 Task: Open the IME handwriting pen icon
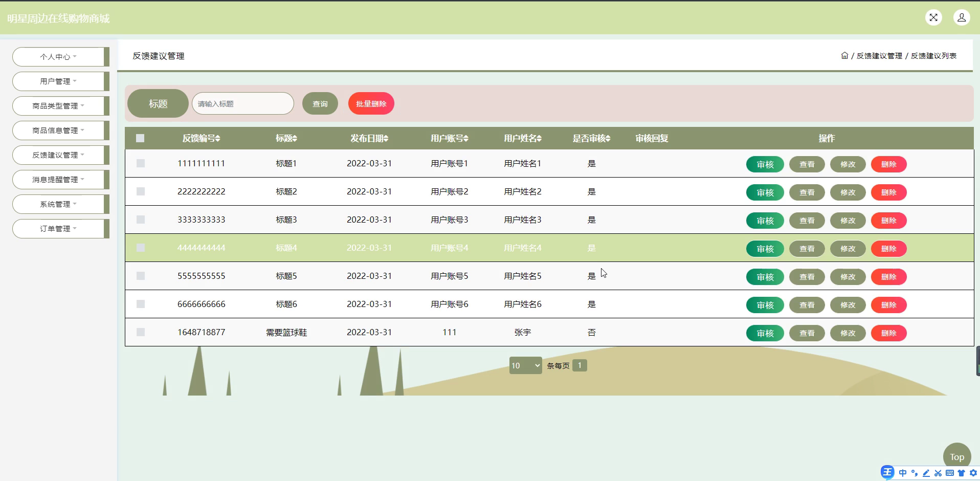[x=926, y=473]
